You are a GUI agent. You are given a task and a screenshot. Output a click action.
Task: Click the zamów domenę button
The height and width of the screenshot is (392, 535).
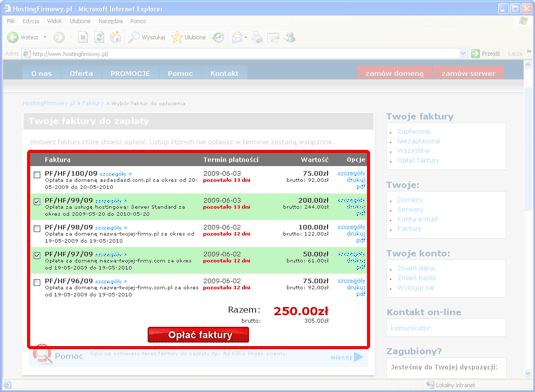[394, 73]
